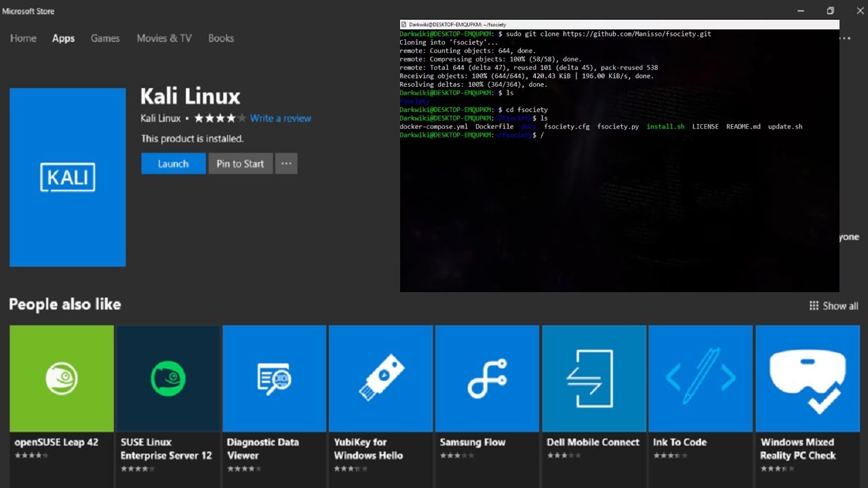
Task: Launch Kali Linux with the Launch button
Action: click(173, 163)
